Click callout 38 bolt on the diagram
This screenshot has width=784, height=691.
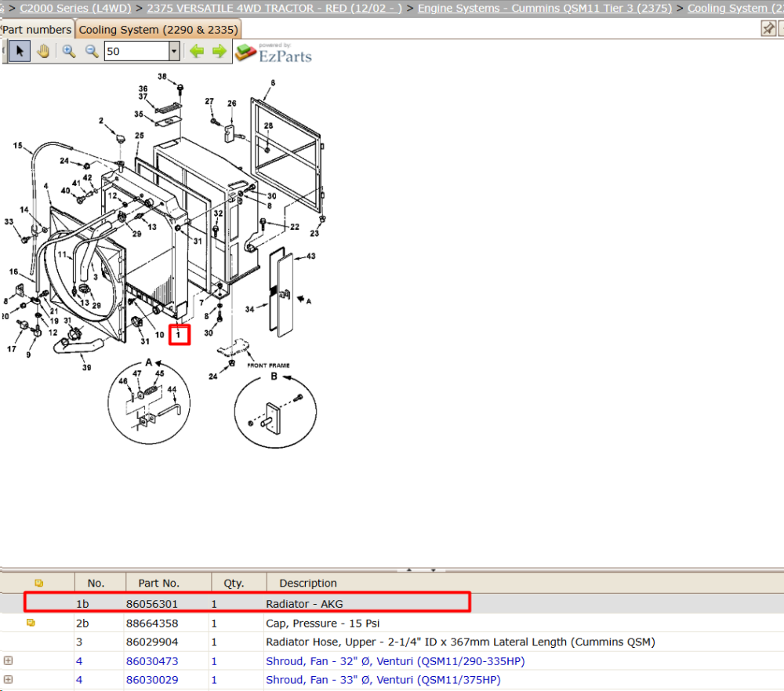[x=162, y=77]
